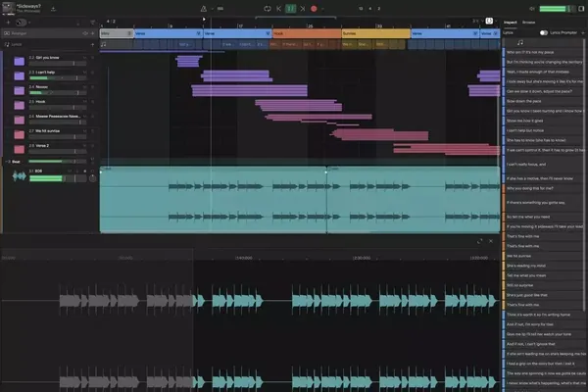Click folder icon of We hit sunrise track

tap(20, 134)
